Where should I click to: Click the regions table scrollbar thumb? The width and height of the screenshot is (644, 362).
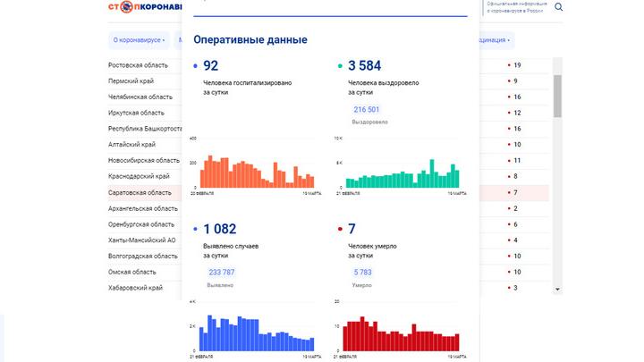(558, 94)
